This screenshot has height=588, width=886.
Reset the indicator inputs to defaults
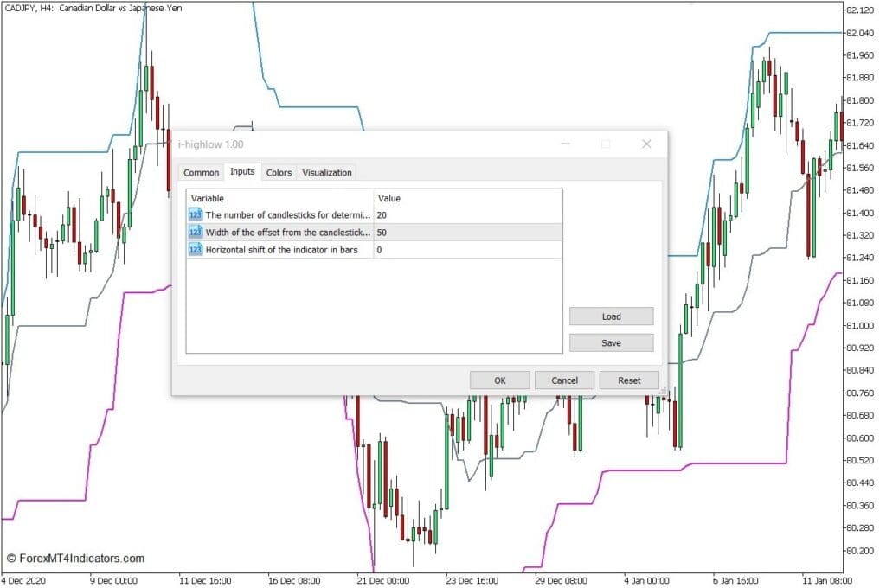click(x=629, y=380)
